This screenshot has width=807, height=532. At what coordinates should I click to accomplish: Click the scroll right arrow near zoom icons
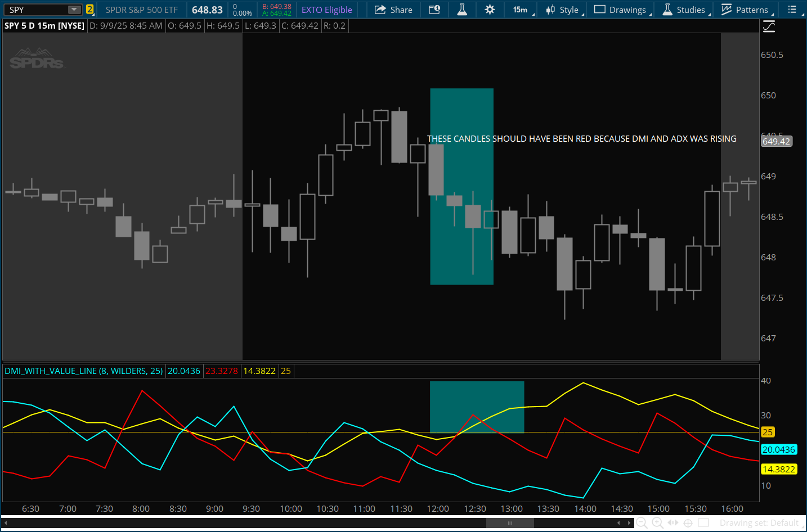(x=629, y=523)
